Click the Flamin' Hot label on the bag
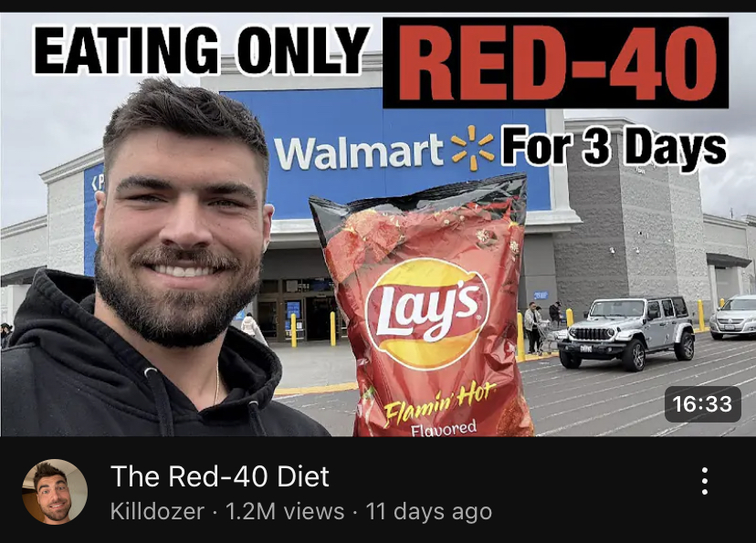Screen dimensions: 756x543 [x=439, y=401]
